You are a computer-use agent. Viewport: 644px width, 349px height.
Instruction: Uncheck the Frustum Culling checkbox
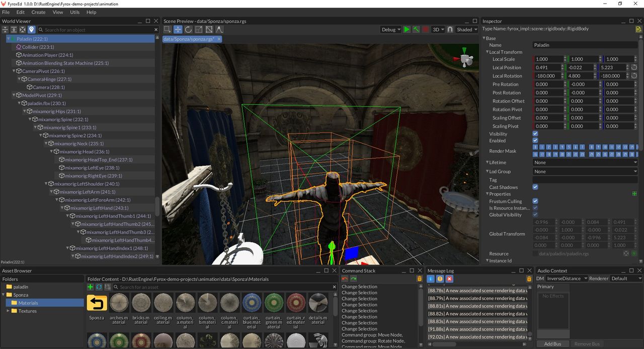pos(535,201)
